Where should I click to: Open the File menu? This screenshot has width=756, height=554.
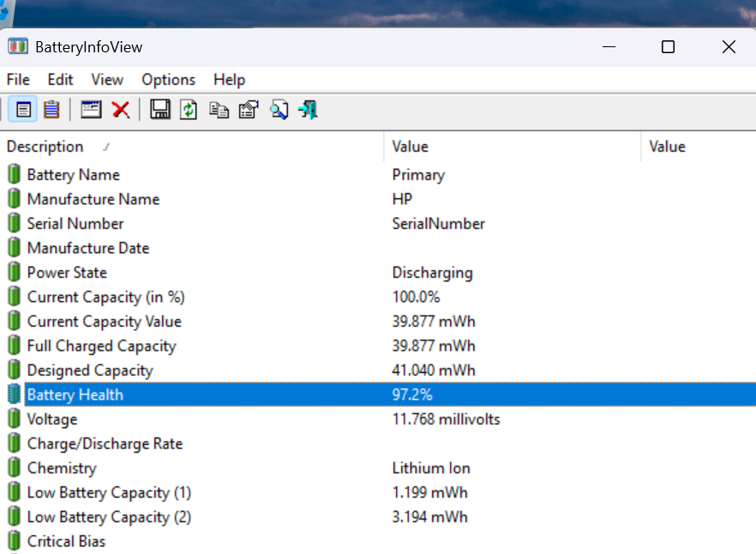tap(18, 80)
